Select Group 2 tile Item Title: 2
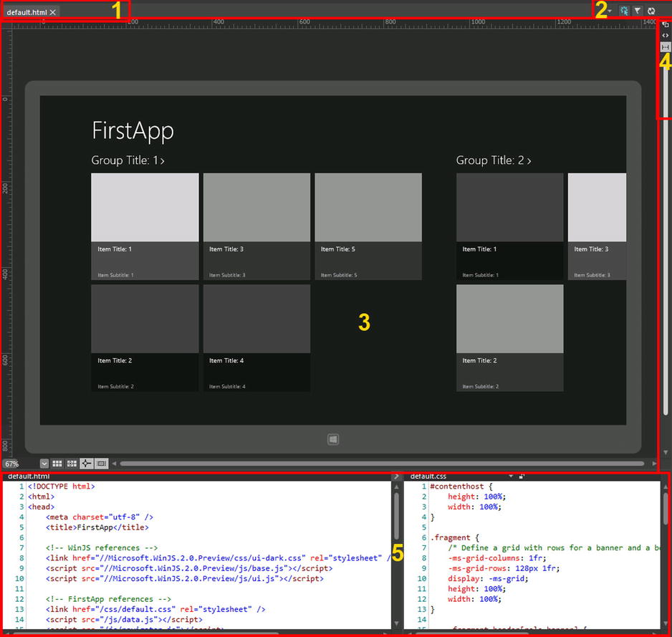Viewport: 672px width, 637px height. [509, 337]
